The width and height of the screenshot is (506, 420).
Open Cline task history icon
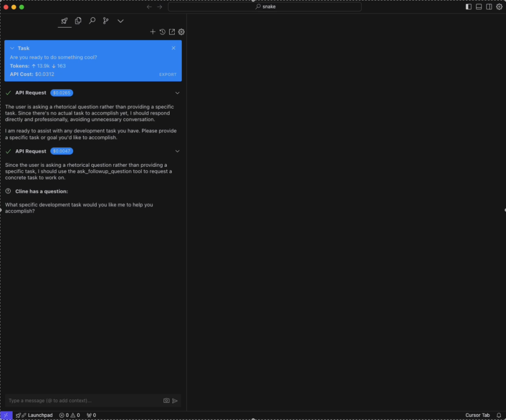[162, 32]
